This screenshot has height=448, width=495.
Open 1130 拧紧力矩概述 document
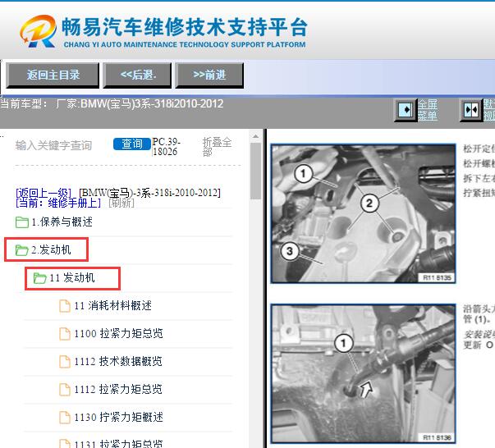click(119, 417)
